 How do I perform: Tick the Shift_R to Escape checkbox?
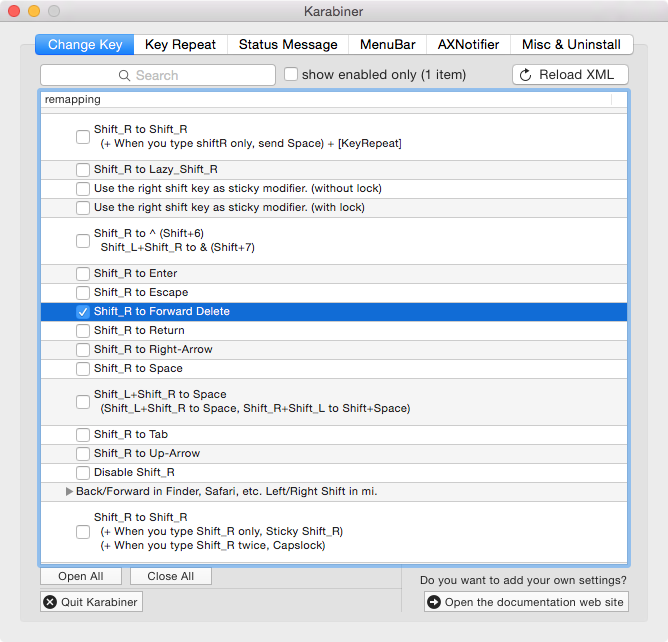pyautogui.click(x=83, y=293)
